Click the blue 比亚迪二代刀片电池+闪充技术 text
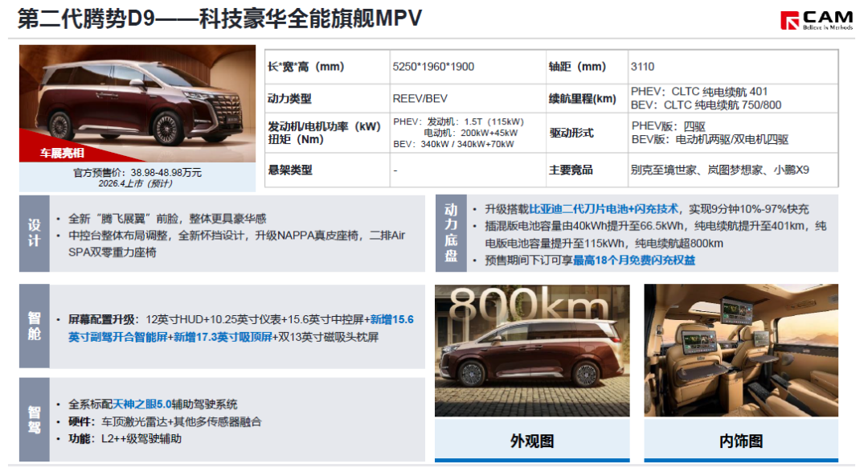The height and width of the screenshot is (468, 868). click(x=604, y=209)
